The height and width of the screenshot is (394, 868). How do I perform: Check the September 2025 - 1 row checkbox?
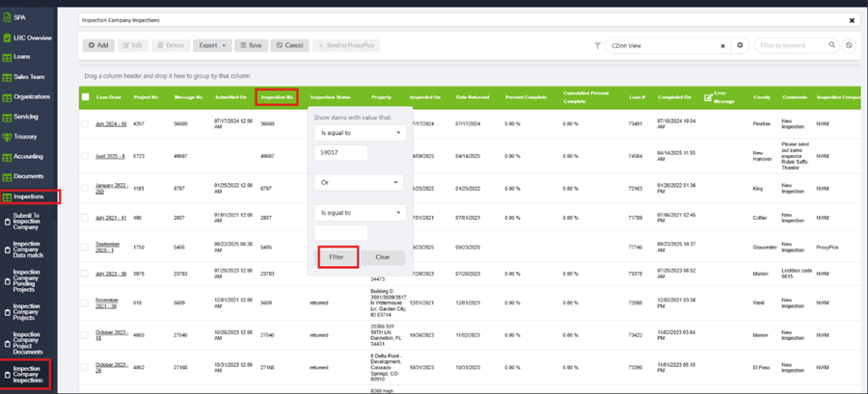(85, 247)
